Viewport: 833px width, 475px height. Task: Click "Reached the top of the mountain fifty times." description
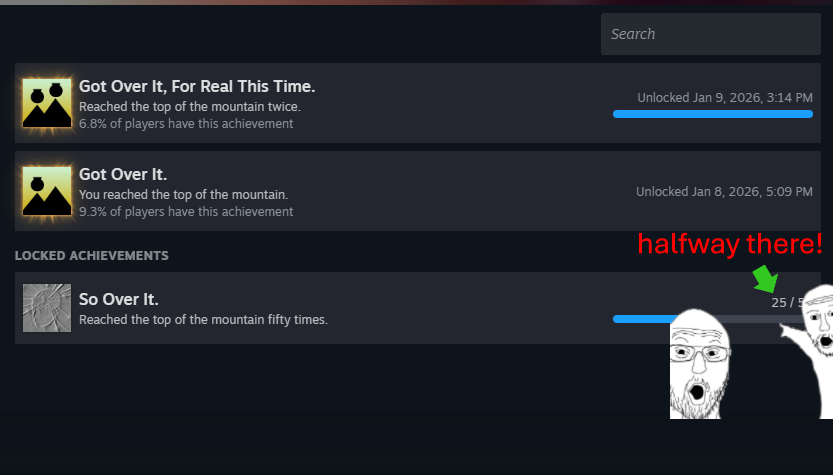pyautogui.click(x=203, y=320)
